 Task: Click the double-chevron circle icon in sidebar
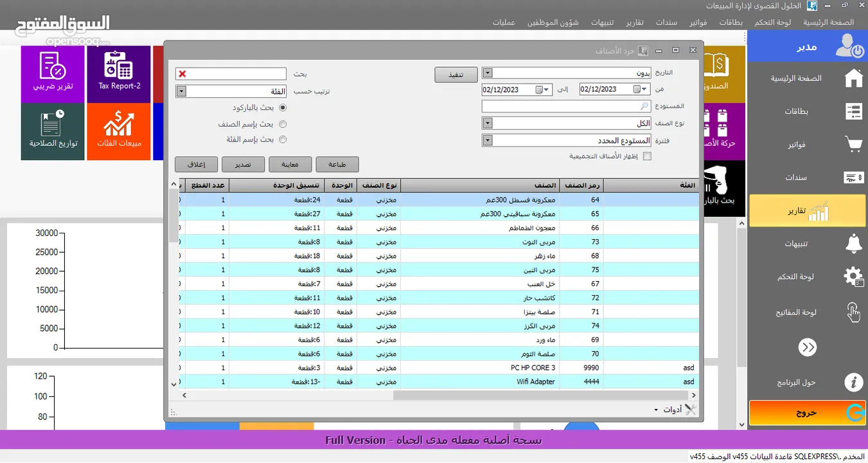[808, 347]
